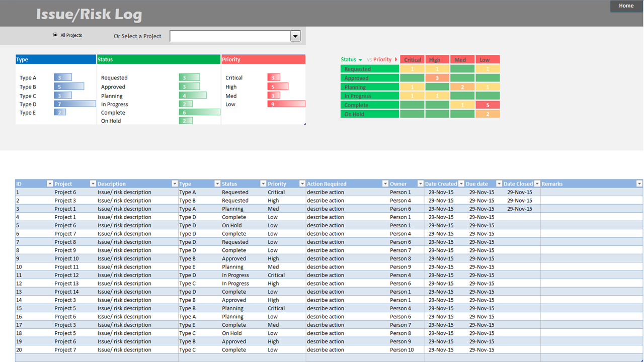
Task: Open the Due date column filter dropdown
Action: pyautogui.click(x=499, y=184)
